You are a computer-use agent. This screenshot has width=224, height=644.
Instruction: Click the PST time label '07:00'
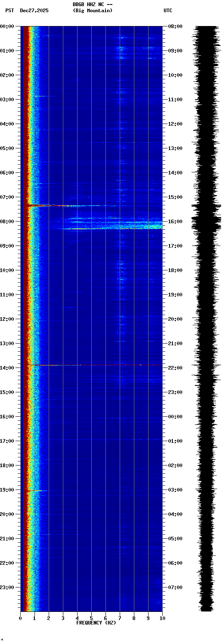(7, 197)
